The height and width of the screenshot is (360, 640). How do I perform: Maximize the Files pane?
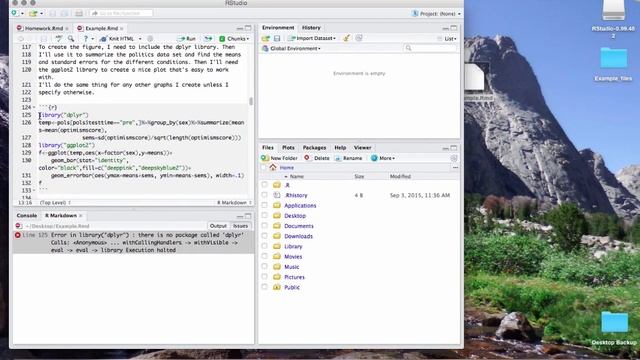coord(454,148)
